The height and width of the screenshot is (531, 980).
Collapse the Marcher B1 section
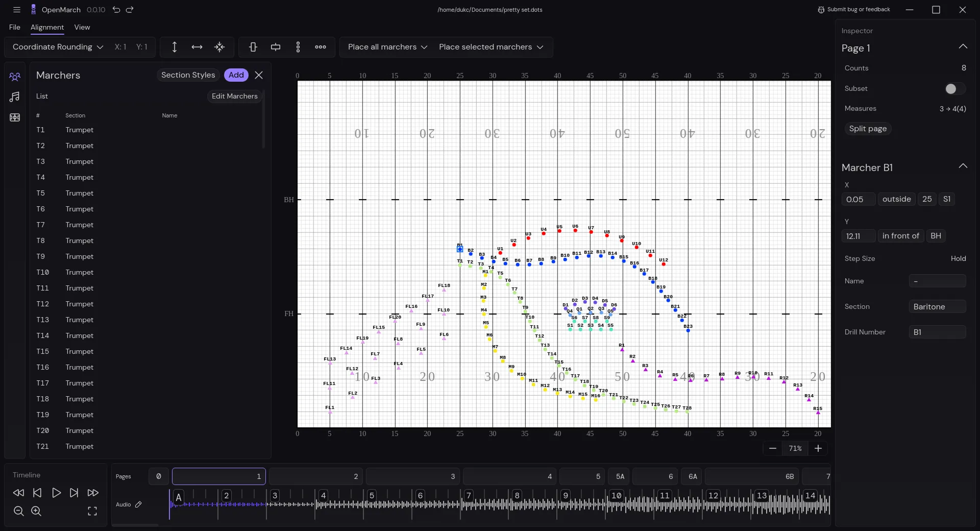click(x=964, y=166)
